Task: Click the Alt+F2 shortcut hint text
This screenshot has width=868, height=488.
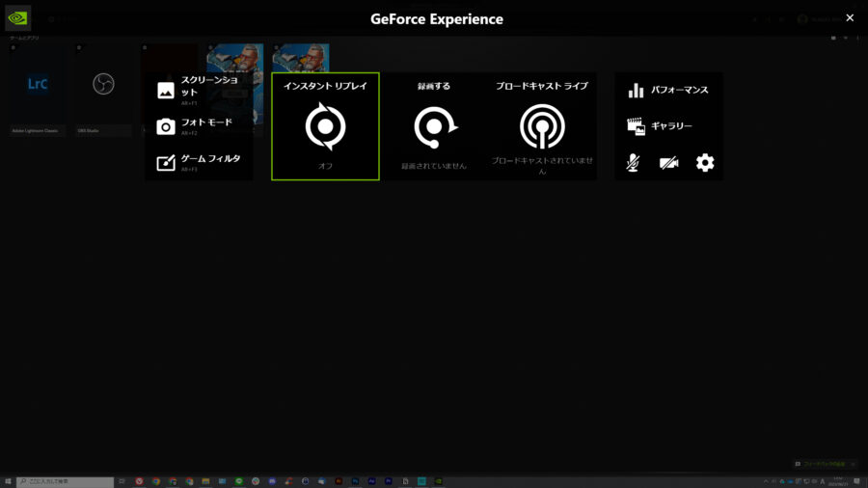Action: tap(189, 133)
